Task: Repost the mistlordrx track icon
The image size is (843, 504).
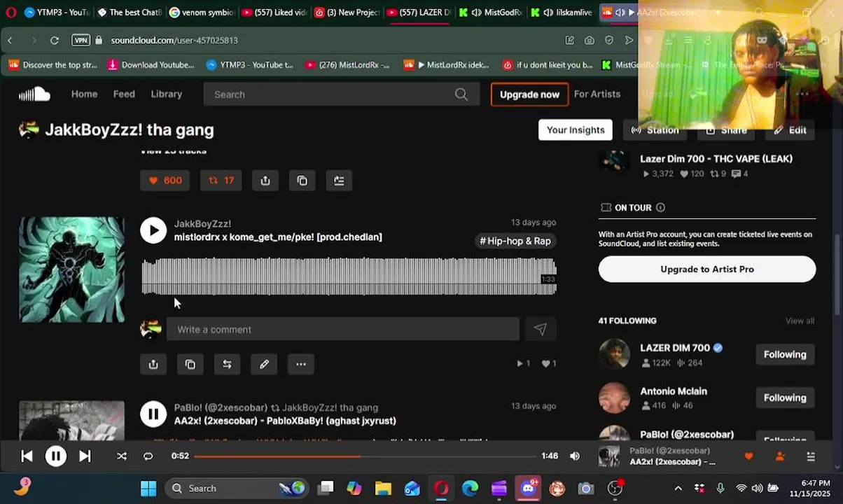Action: 227,364
